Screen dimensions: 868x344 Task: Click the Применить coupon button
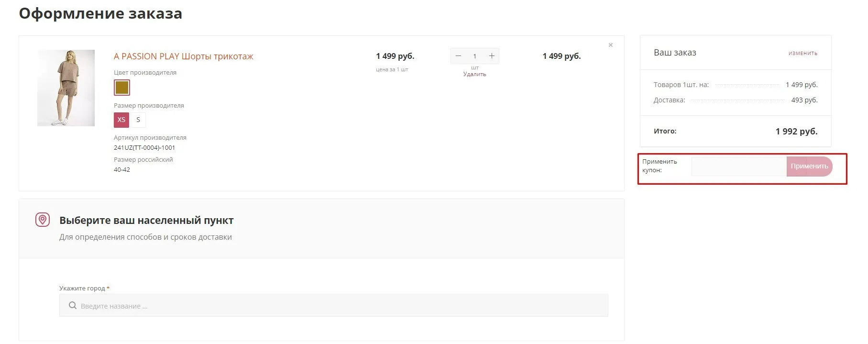[809, 166]
